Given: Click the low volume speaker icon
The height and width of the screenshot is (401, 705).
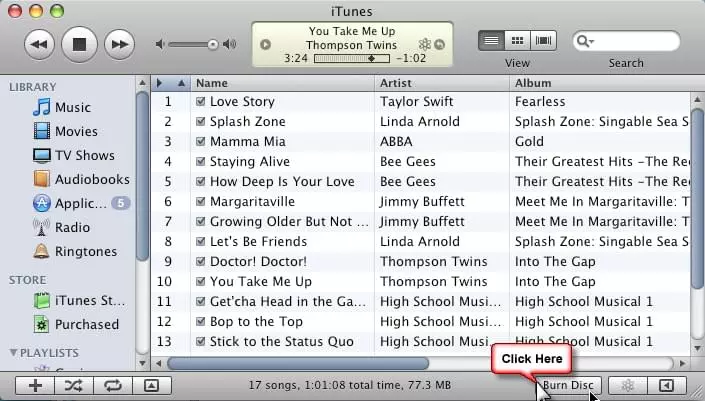Looking at the screenshot, I should [x=160, y=44].
